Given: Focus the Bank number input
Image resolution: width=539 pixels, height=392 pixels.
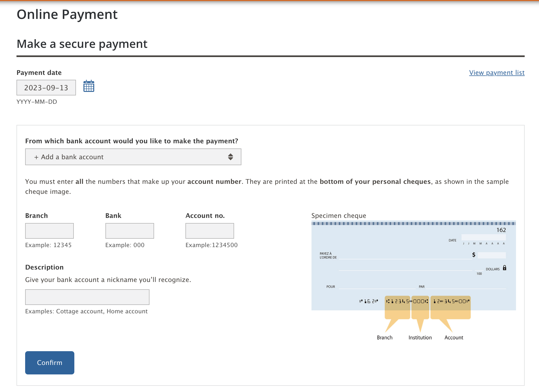Looking at the screenshot, I should 129,231.
